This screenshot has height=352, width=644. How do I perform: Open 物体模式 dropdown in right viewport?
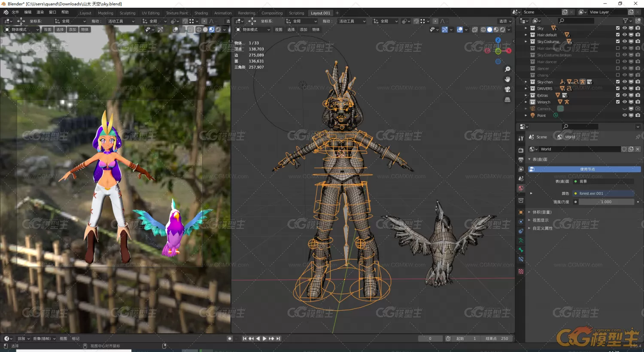tap(253, 30)
